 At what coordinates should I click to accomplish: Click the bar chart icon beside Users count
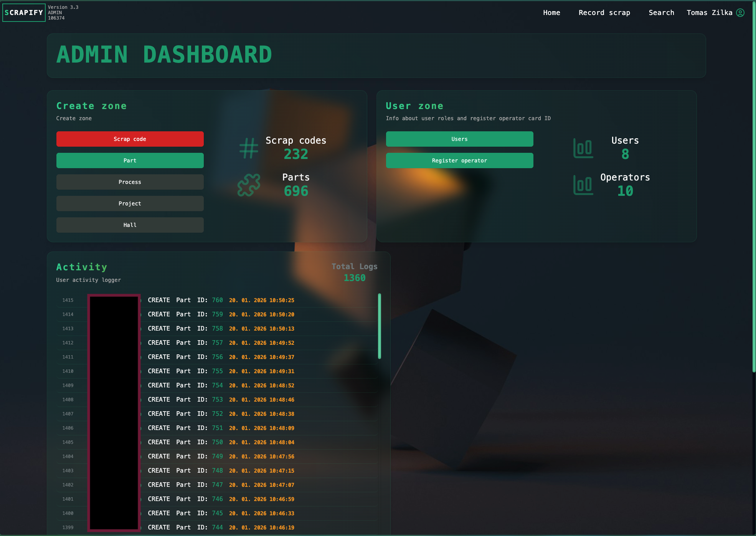(x=583, y=148)
